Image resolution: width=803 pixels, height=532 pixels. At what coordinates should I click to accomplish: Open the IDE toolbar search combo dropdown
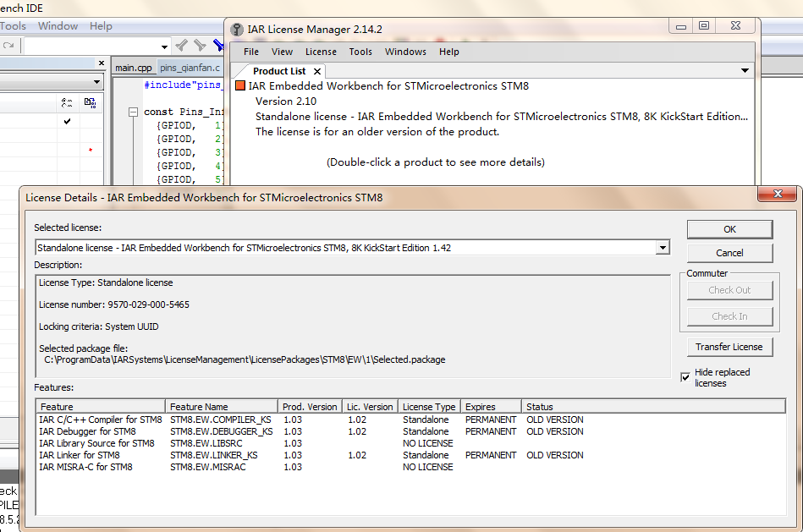(164, 47)
